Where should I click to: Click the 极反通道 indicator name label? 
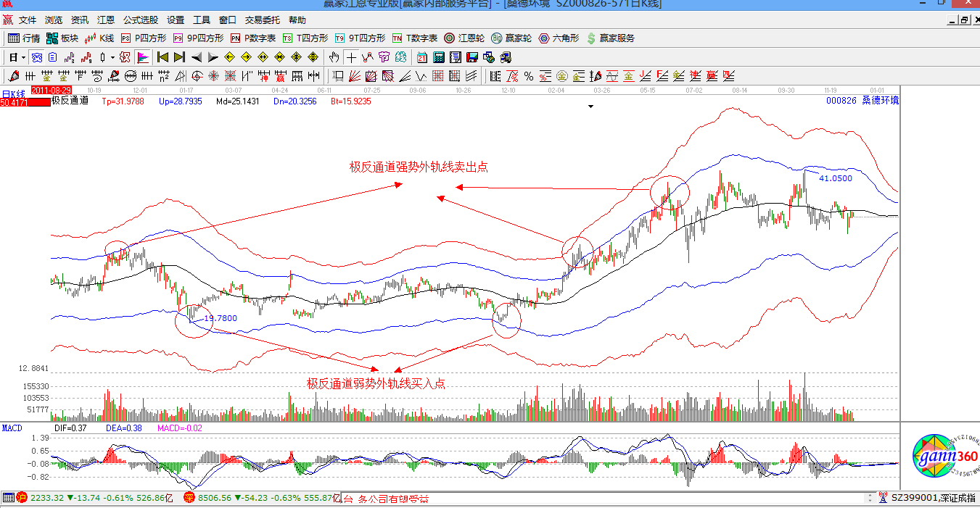click(x=70, y=101)
